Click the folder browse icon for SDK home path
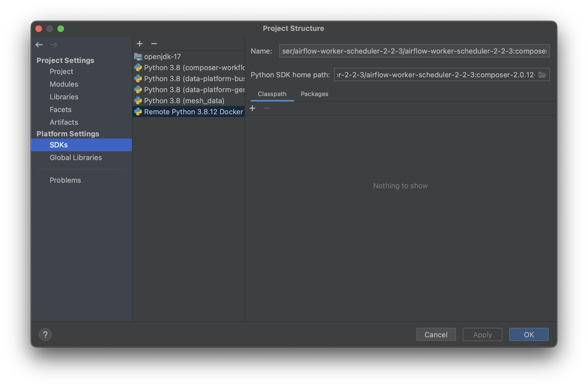Image resolution: width=588 pixels, height=388 pixels. coord(542,75)
